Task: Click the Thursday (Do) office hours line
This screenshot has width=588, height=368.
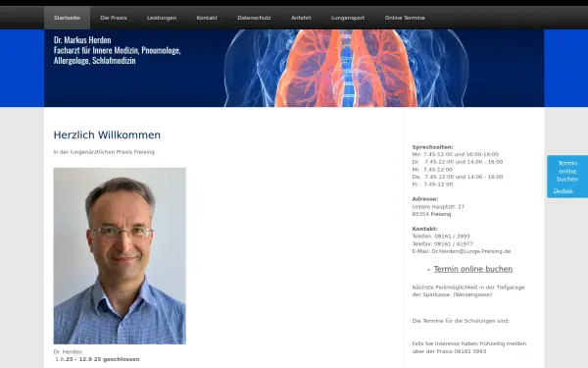Action: [458, 177]
